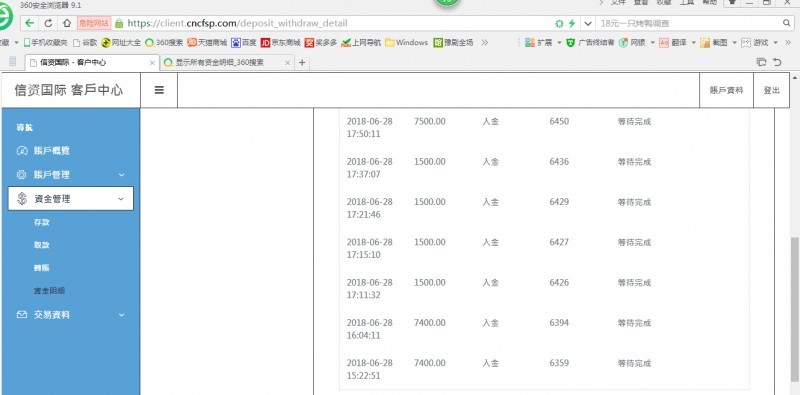Image resolution: width=800 pixels, height=395 pixels.
Task: Go to browser home page icon
Action: pyautogui.click(x=67, y=23)
